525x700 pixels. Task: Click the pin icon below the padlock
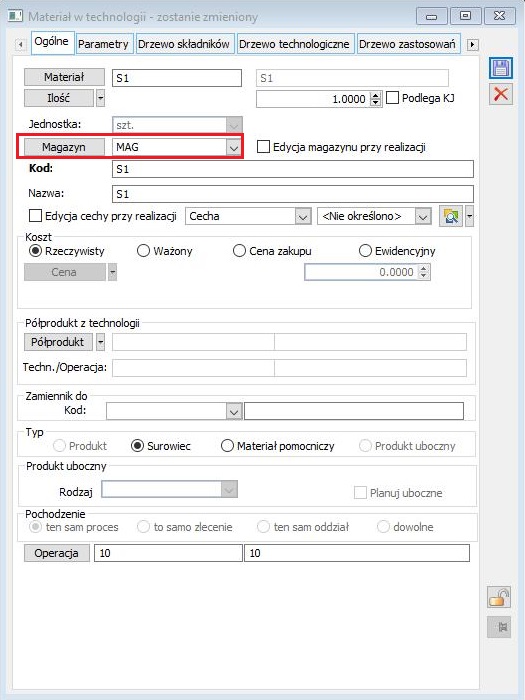pyautogui.click(x=499, y=627)
